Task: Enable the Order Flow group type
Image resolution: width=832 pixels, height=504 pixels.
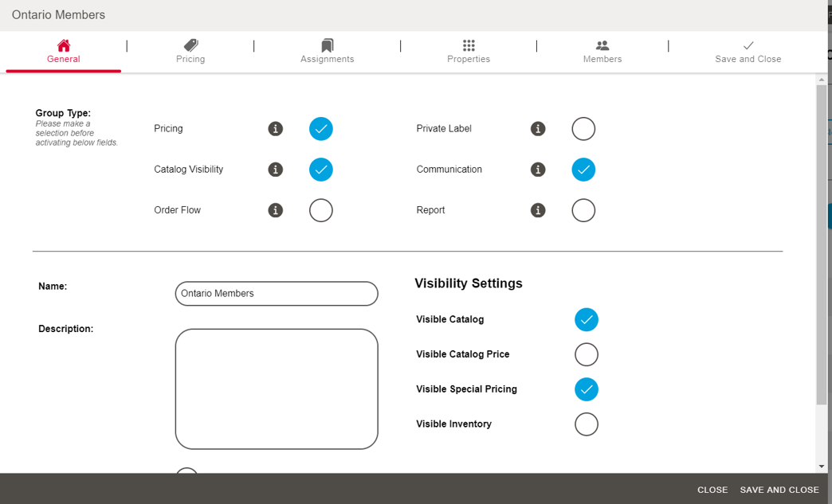Action: click(x=321, y=209)
